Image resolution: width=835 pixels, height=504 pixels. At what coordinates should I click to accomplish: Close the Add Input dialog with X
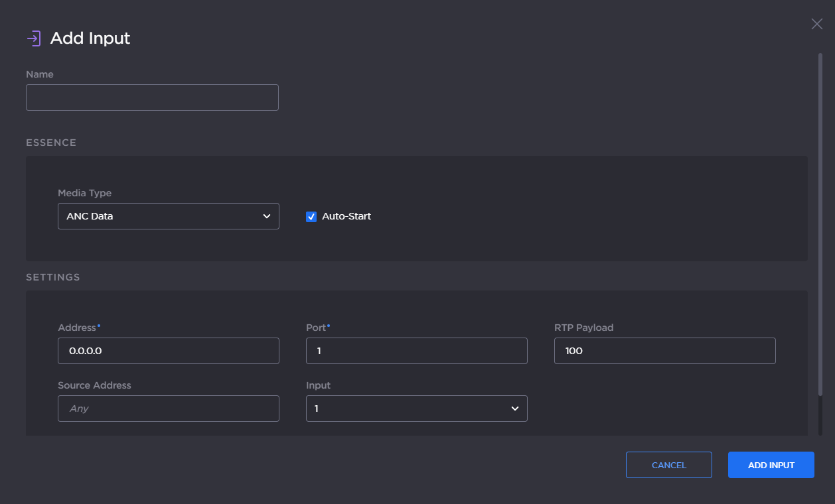pos(816,25)
